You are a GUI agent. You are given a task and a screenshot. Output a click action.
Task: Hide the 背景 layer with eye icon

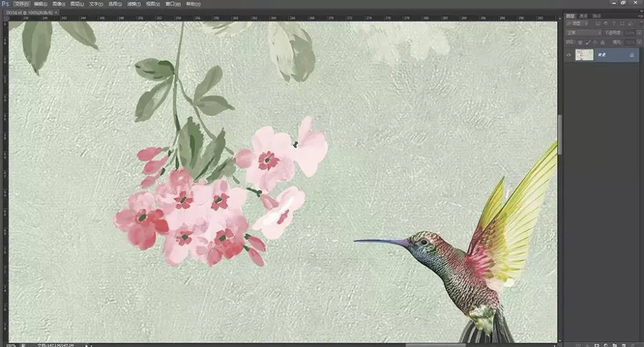point(569,55)
